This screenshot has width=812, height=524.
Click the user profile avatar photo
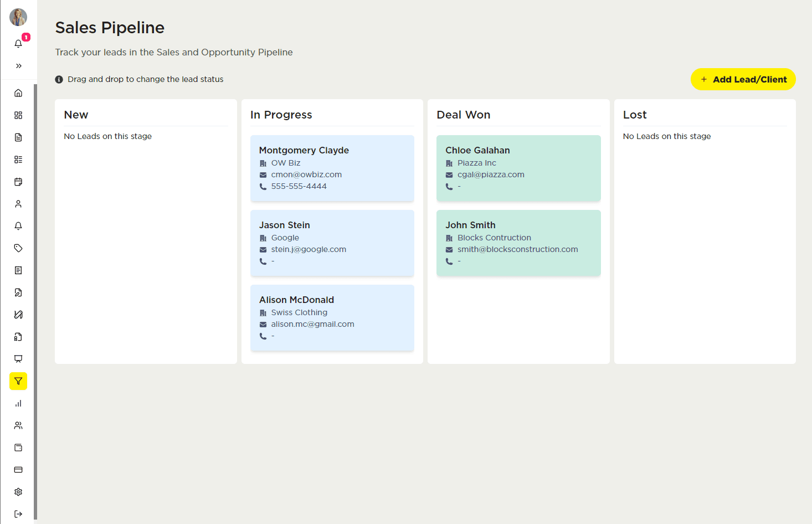[x=18, y=17]
